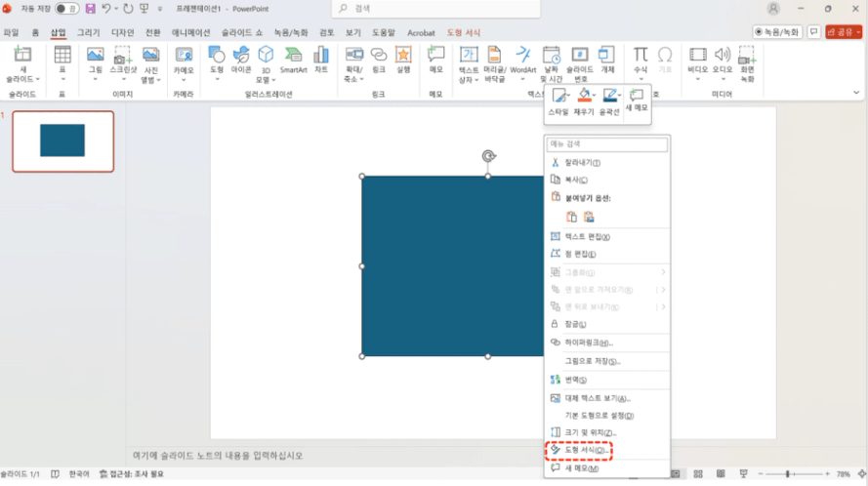
Task: Switch to the Design (디자인) tab
Action: pyautogui.click(x=122, y=32)
